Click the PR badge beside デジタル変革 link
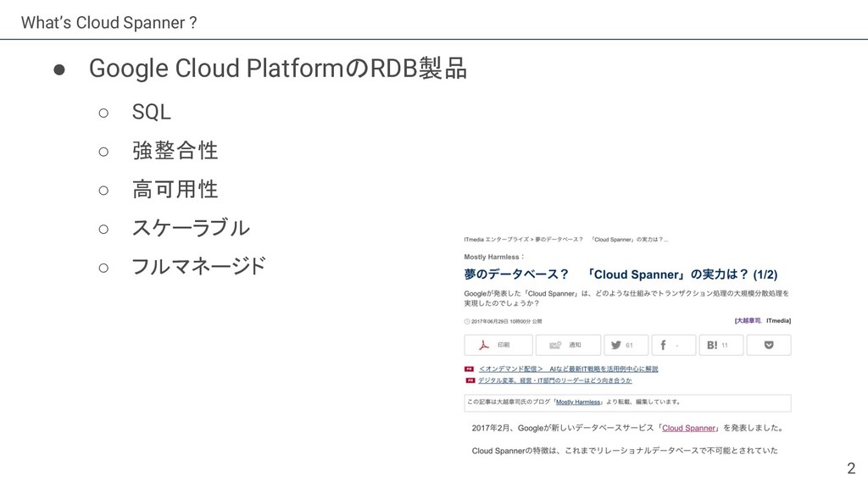The width and height of the screenshot is (868, 488). [470, 380]
